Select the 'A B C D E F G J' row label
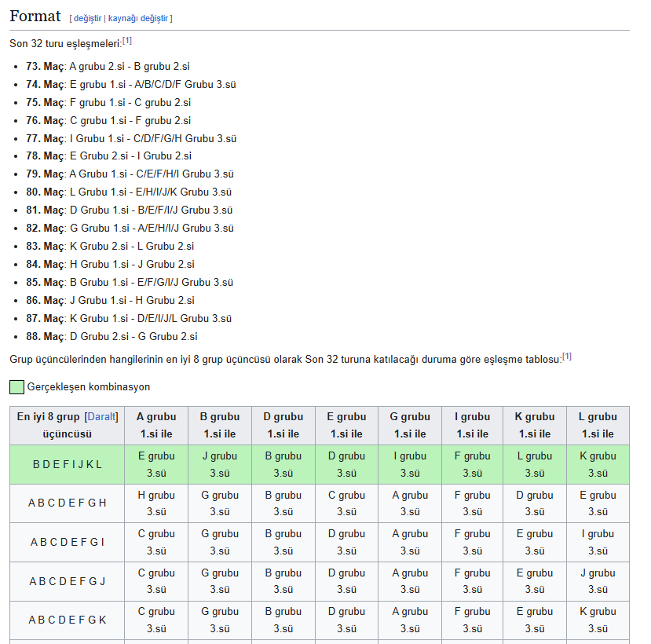This screenshot has width=651, height=644. [68, 581]
